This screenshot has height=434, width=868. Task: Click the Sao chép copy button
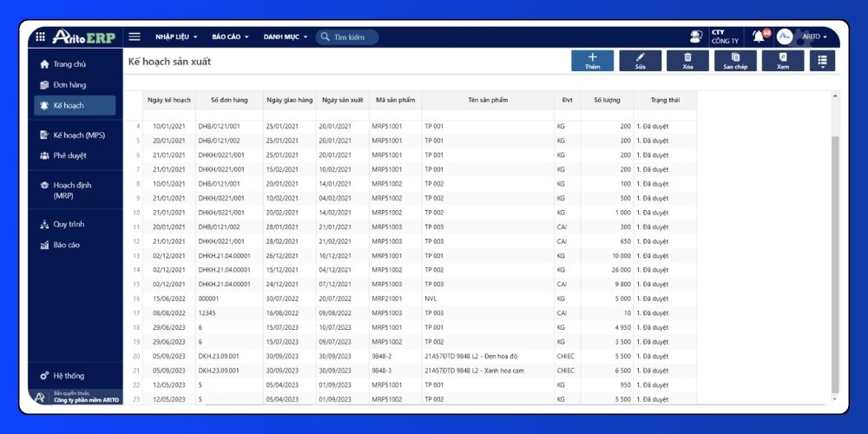click(x=735, y=60)
